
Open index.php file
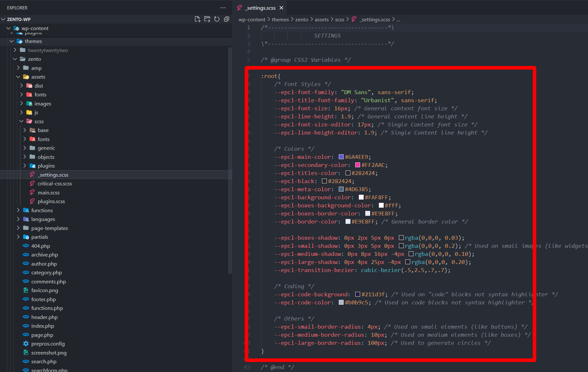(x=42, y=326)
